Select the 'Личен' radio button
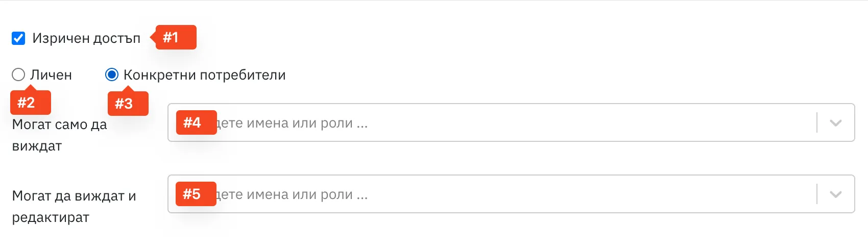The width and height of the screenshot is (868, 249). 18,75
